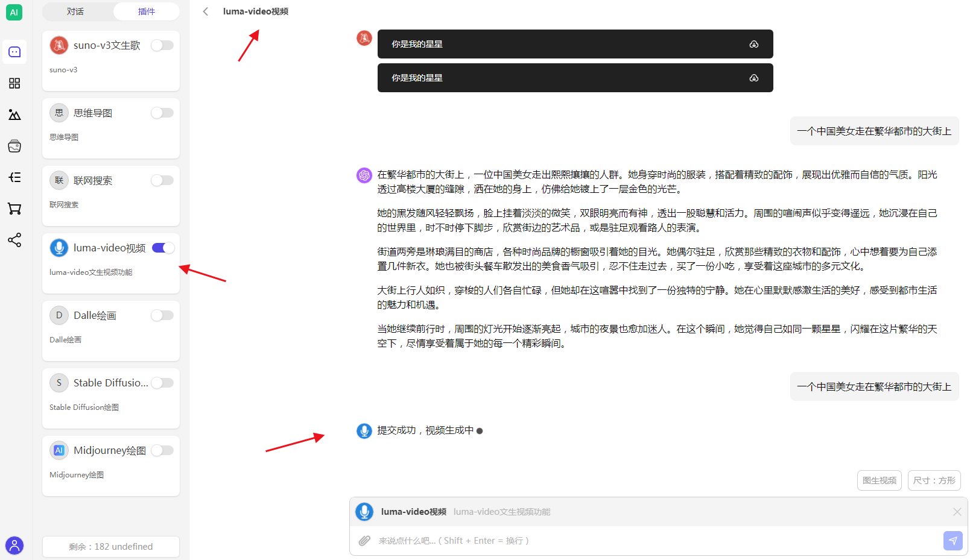The image size is (970, 560).
Task: Disable the luma-video视频 plugin toggle
Action: [163, 248]
